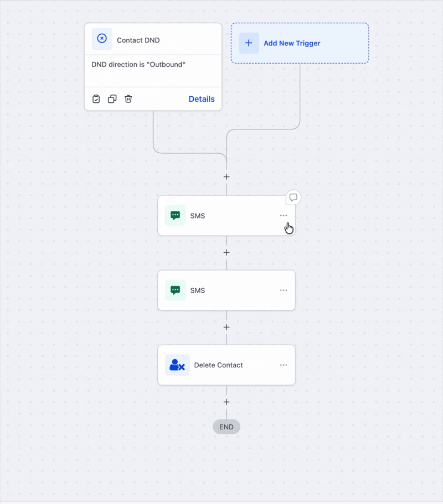Click the plus icon in Add New Trigger
The width and height of the screenshot is (443, 504).
249,43
